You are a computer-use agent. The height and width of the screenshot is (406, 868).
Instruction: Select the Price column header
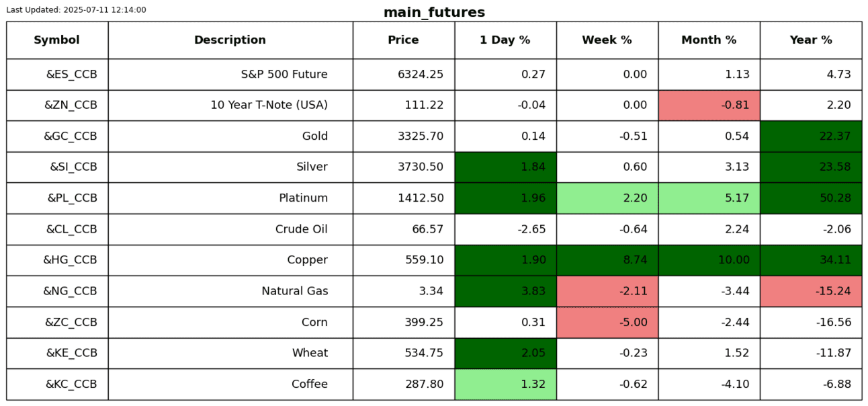click(x=403, y=40)
